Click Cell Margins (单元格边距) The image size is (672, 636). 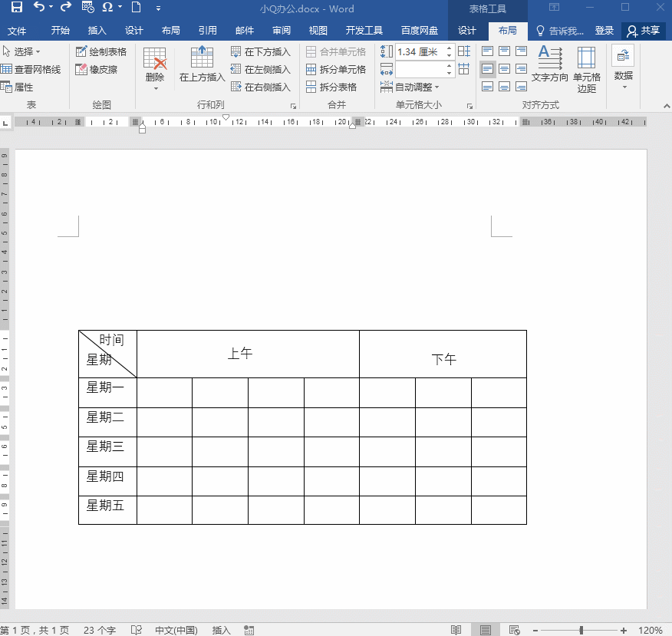tap(587, 69)
